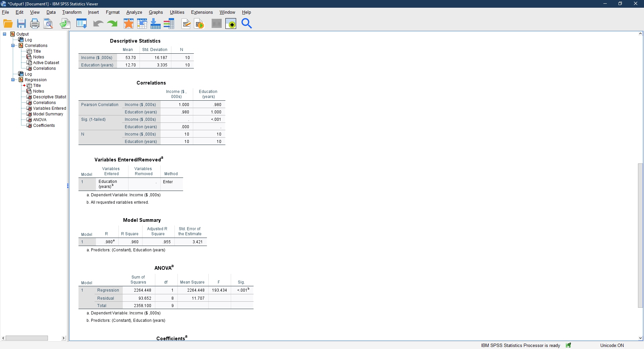Click the output pane vertical scrollbar thumb

click(640, 235)
